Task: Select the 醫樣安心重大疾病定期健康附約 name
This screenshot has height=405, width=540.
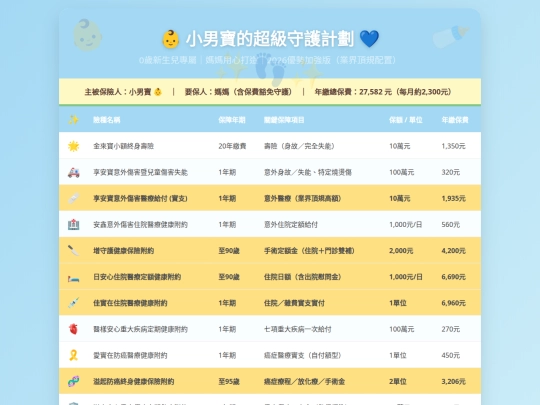Action: click(141, 329)
